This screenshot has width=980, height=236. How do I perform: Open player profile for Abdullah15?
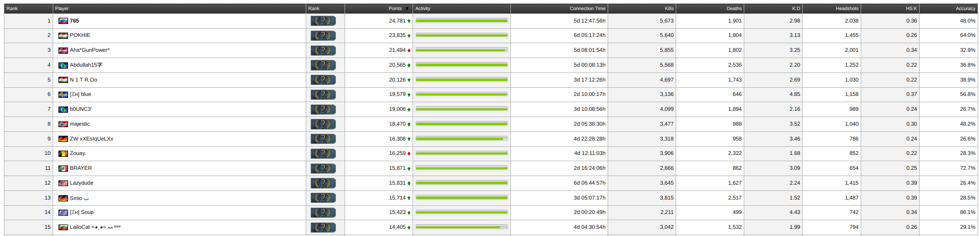tap(86, 65)
